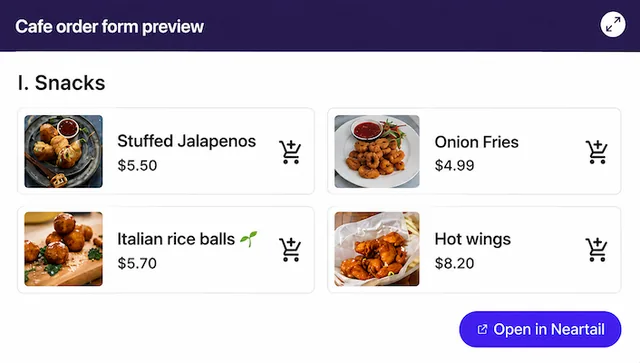Expand preview with fullscreen arrows icon
The width and height of the screenshot is (640, 363).
613,24
